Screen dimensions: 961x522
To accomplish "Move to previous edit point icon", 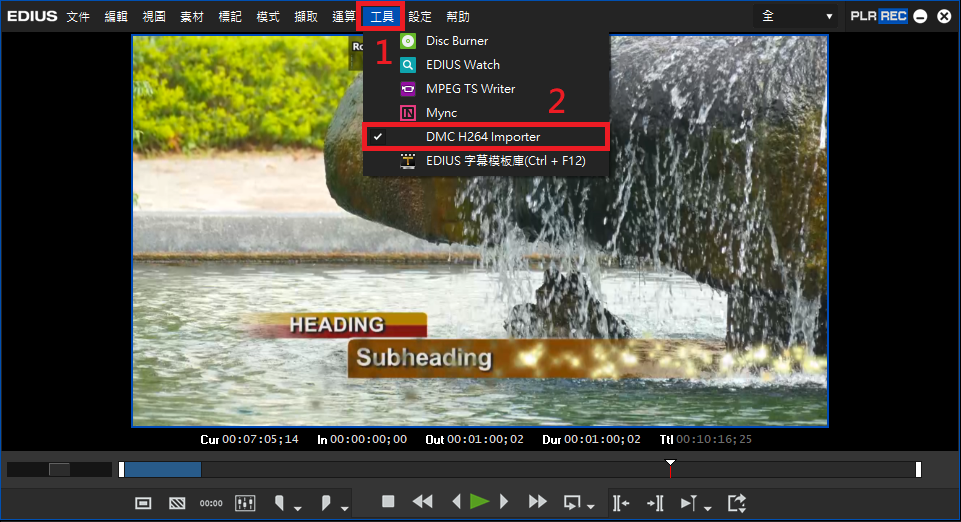I will 621,503.
